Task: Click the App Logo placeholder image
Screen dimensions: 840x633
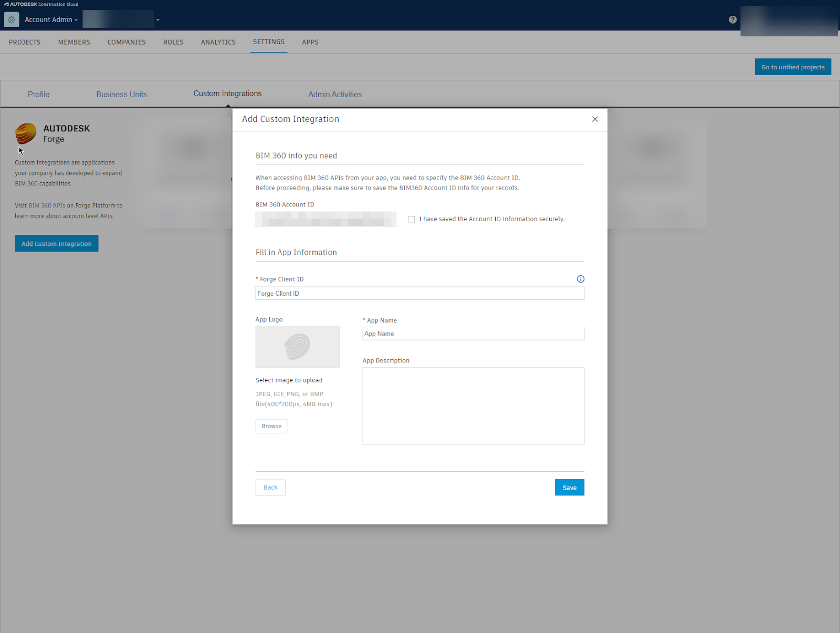Action: pyautogui.click(x=297, y=347)
